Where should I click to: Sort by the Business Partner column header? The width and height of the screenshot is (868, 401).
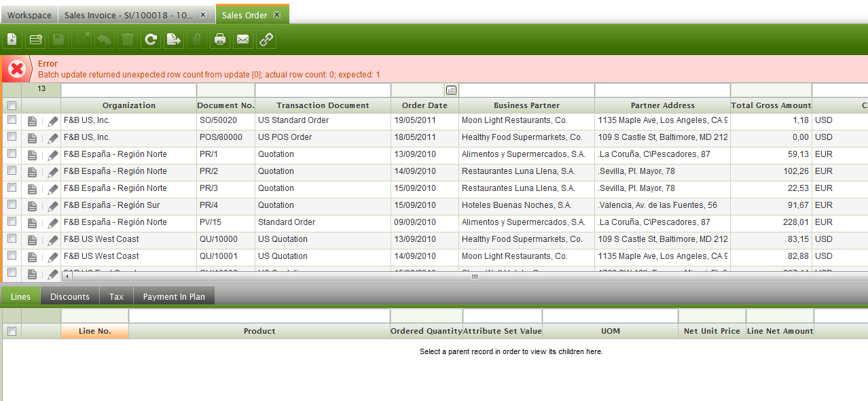tap(526, 105)
